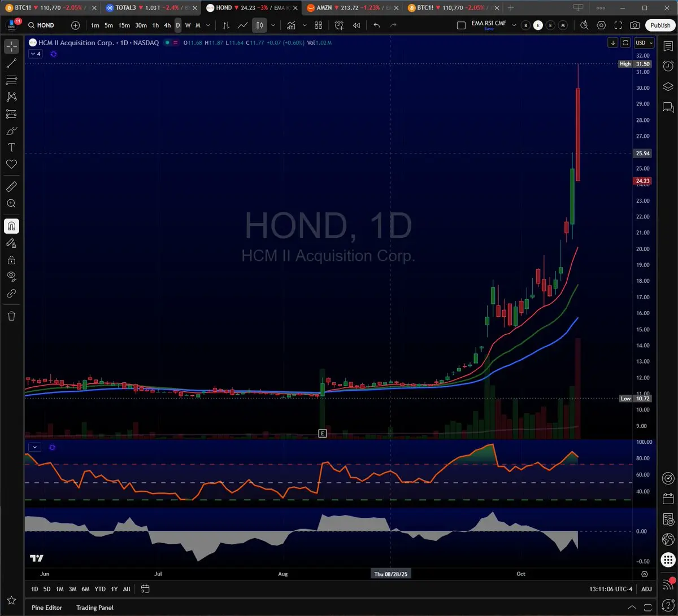Open the indicator templates grid menu
The height and width of the screenshot is (616, 678).
319,25
